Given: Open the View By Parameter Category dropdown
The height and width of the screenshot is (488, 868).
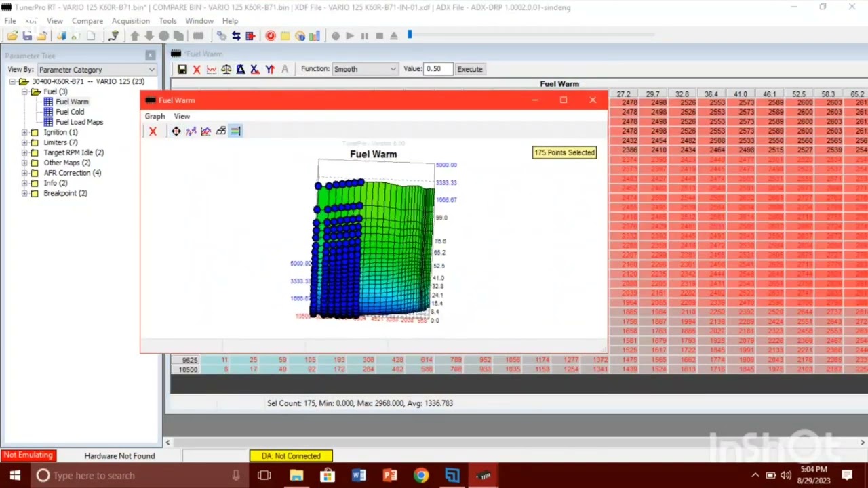Looking at the screenshot, I should 97,70.
